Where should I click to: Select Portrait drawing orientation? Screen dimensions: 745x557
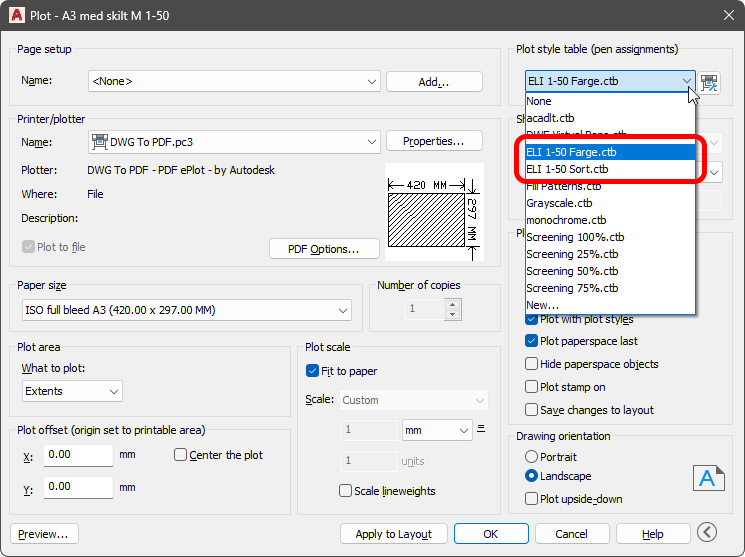(532, 457)
